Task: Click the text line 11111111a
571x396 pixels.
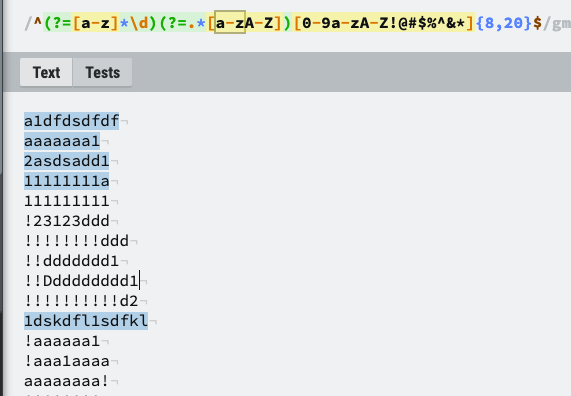Action: pos(67,181)
